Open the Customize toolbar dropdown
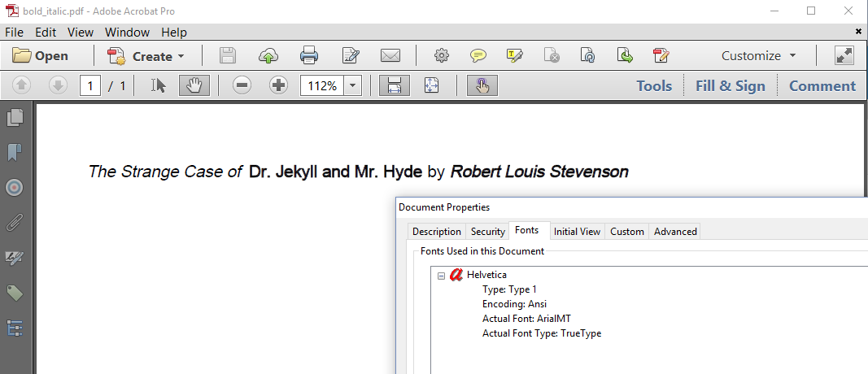868x374 pixels. point(758,56)
